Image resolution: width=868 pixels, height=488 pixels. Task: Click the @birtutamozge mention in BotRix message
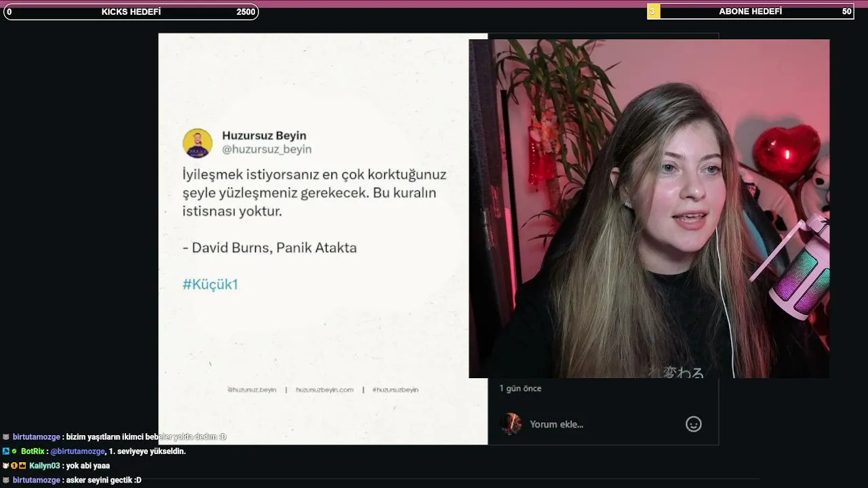click(78, 451)
